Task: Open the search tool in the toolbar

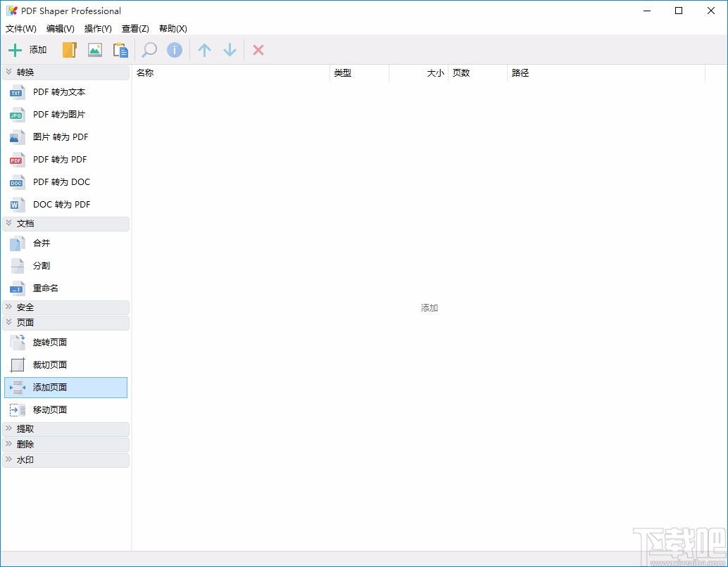Action: [149, 50]
